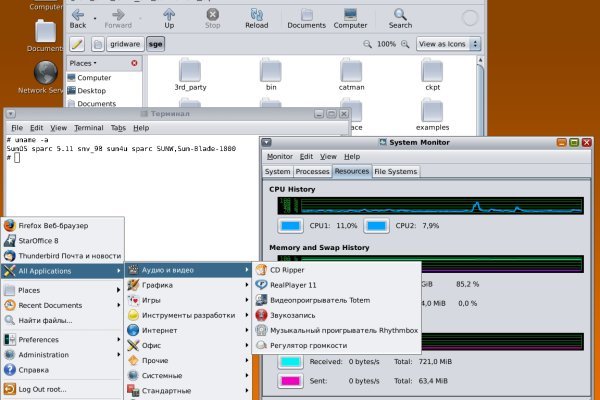600x400 pixels.
Task: Launch CD Ripper application
Action: (x=287, y=269)
